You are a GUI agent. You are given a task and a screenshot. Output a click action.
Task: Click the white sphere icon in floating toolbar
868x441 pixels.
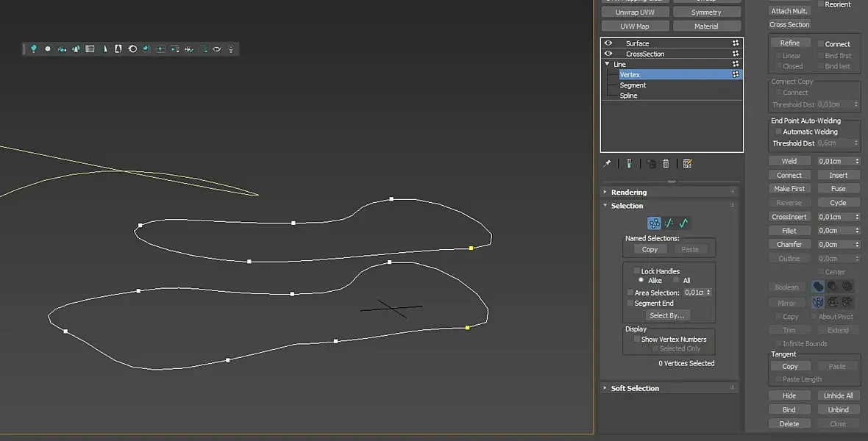(48, 49)
